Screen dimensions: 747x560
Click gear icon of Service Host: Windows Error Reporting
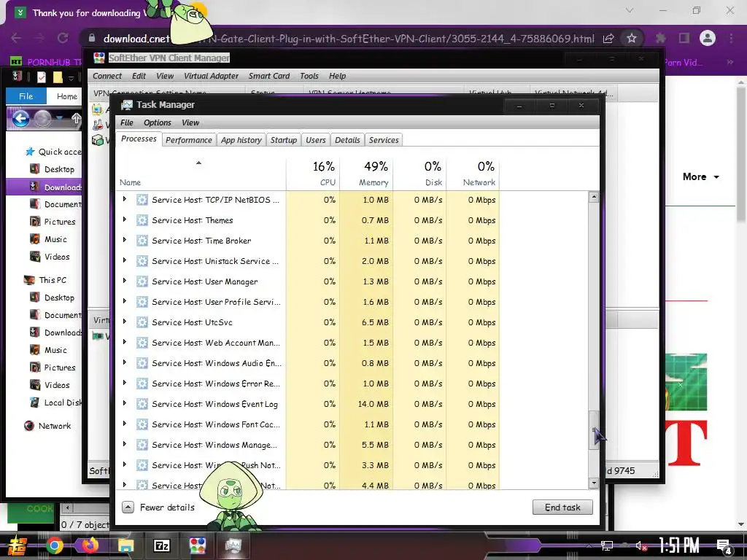142,384
